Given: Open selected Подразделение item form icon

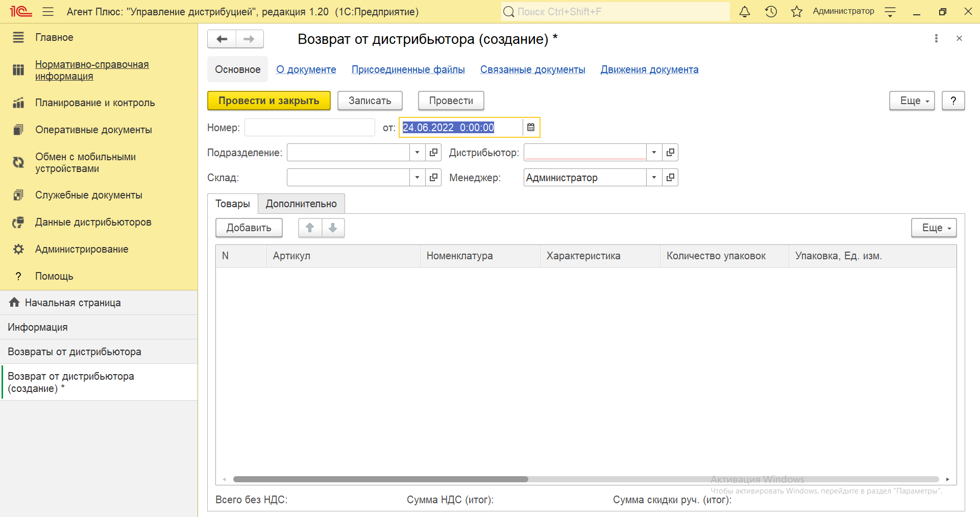Looking at the screenshot, I should click(x=433, y=152).
